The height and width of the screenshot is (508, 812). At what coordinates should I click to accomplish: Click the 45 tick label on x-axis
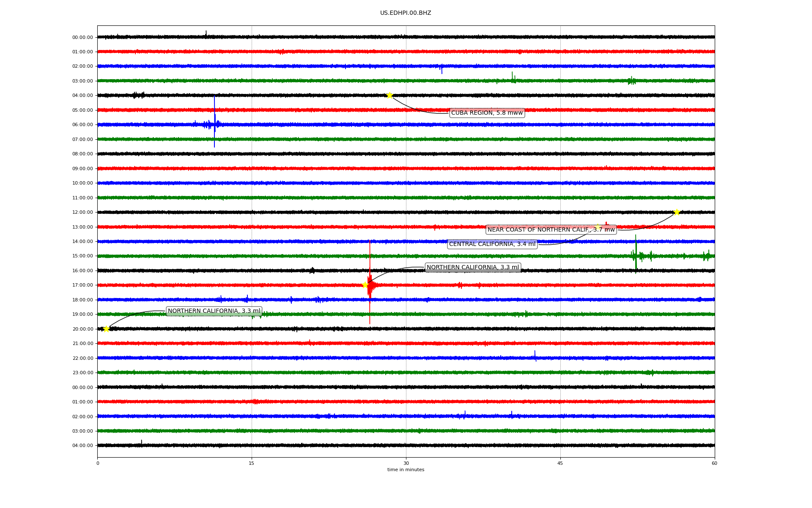(560, 463)
